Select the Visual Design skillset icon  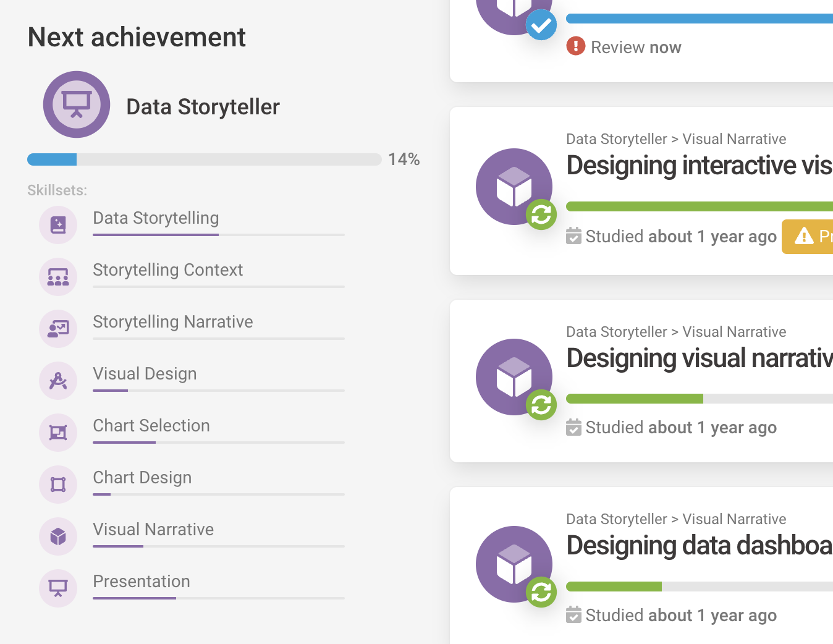click(x=57, y=380)
